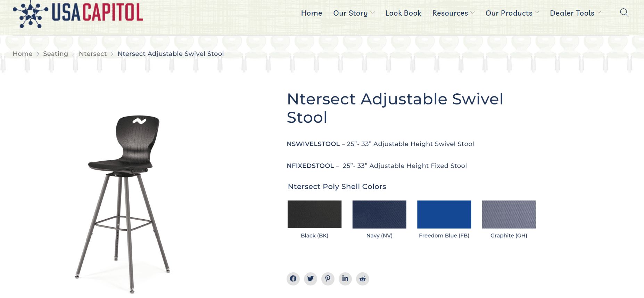Click the search magnifier icon
This screenshot has height=298, width=644.
(x=624, y=13)
